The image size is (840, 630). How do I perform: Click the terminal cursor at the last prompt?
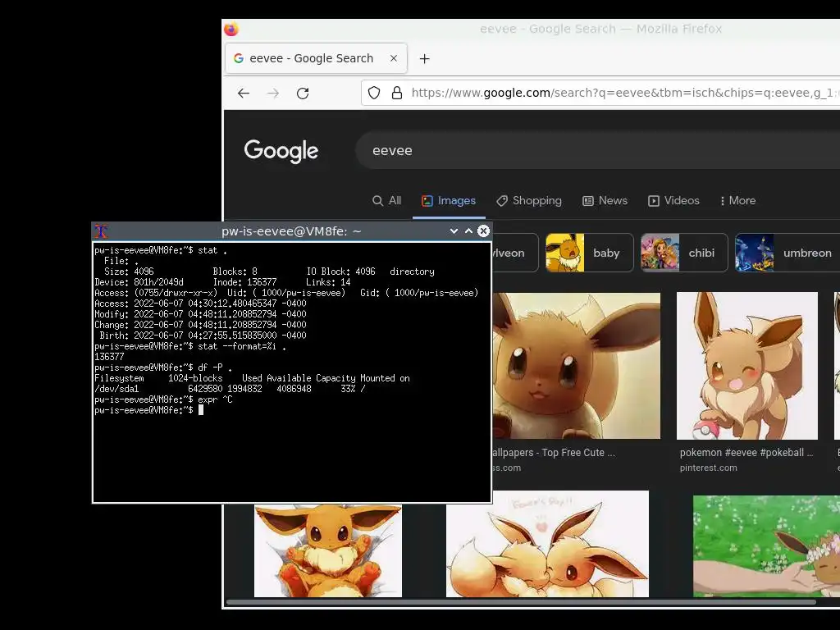click(201, 410)
